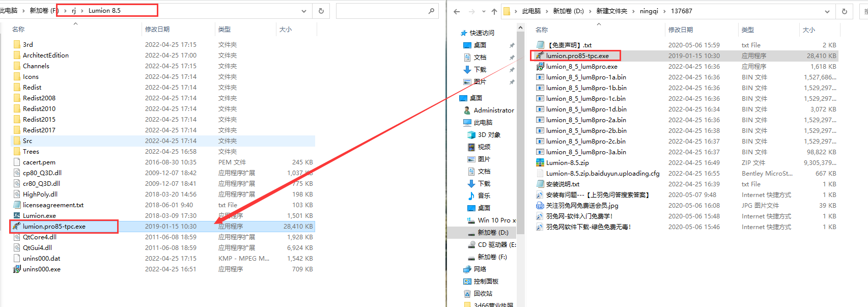Open Quick access star in navigation pane

tap(464, 33)
